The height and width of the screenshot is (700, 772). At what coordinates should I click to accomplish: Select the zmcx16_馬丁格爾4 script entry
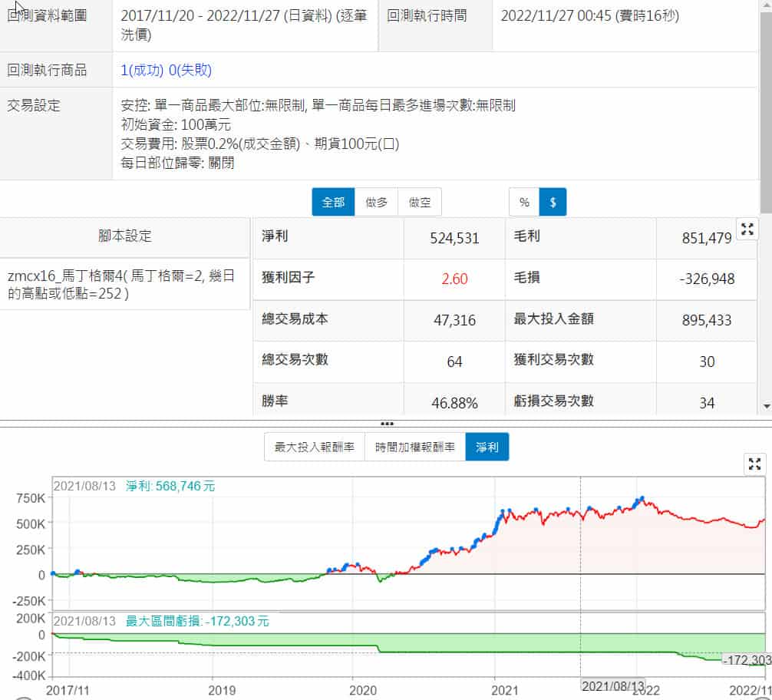point(124,284)
